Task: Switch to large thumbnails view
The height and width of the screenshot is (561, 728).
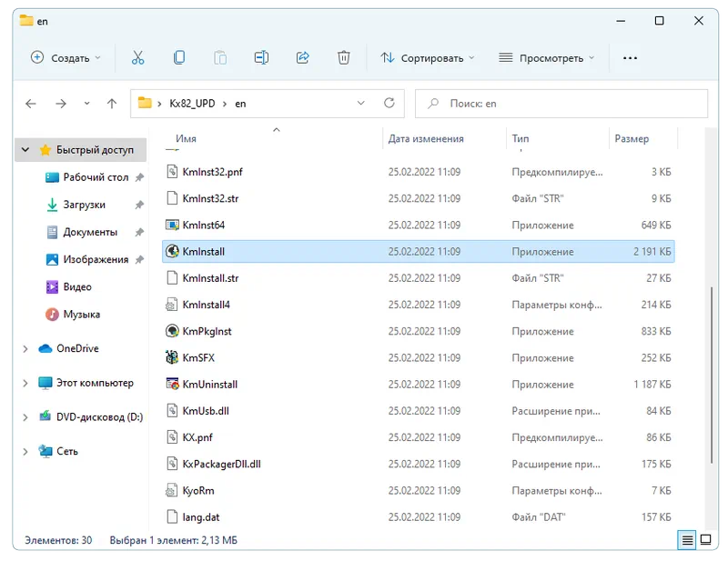Action: (x=706, y=540)
